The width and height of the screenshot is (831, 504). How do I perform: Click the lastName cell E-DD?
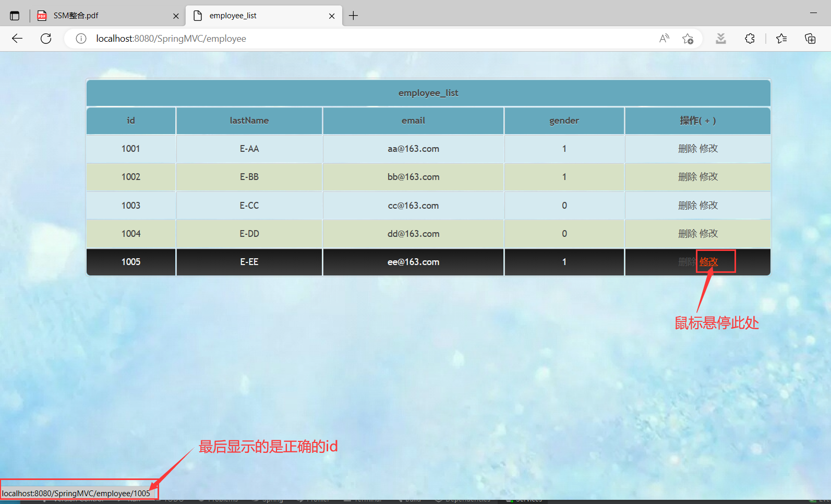(x=249, y=234)
